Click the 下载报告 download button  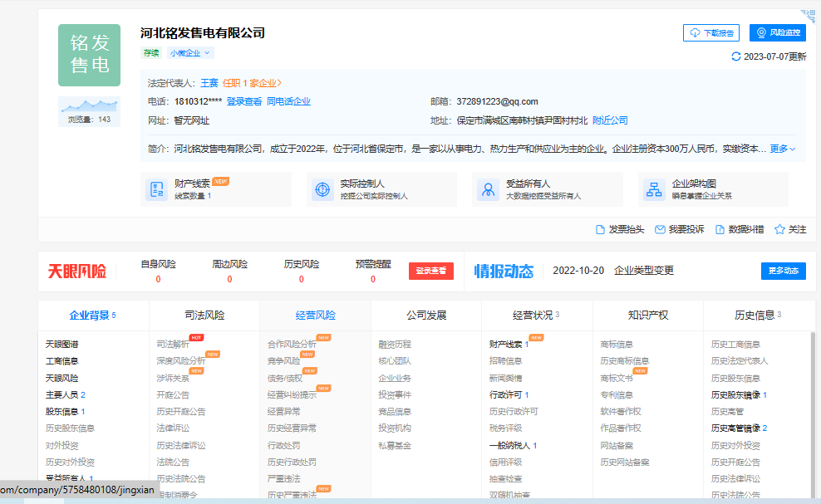[711, 32]
